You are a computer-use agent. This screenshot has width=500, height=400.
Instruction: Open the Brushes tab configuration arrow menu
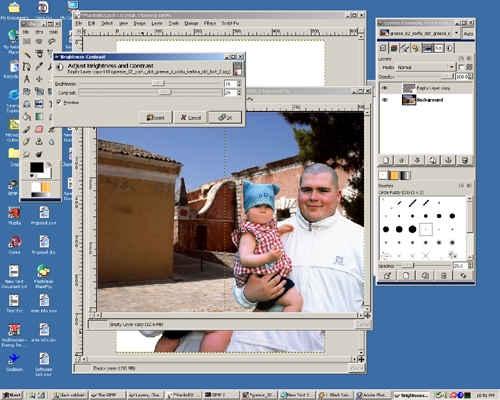pos(461,185)
